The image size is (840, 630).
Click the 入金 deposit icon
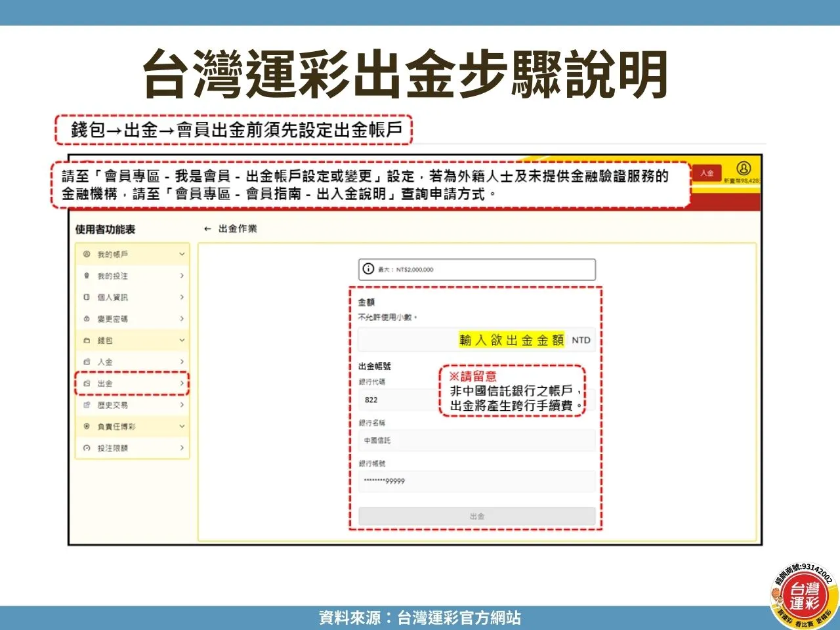point(87,362)
